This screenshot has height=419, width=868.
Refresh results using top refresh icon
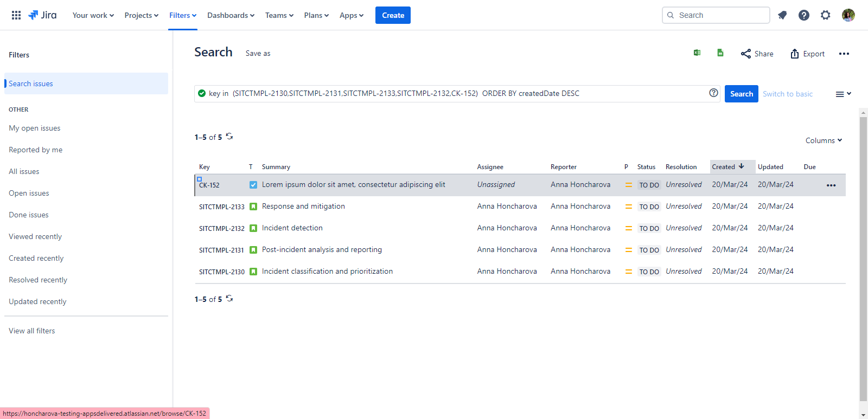point(229,137)
